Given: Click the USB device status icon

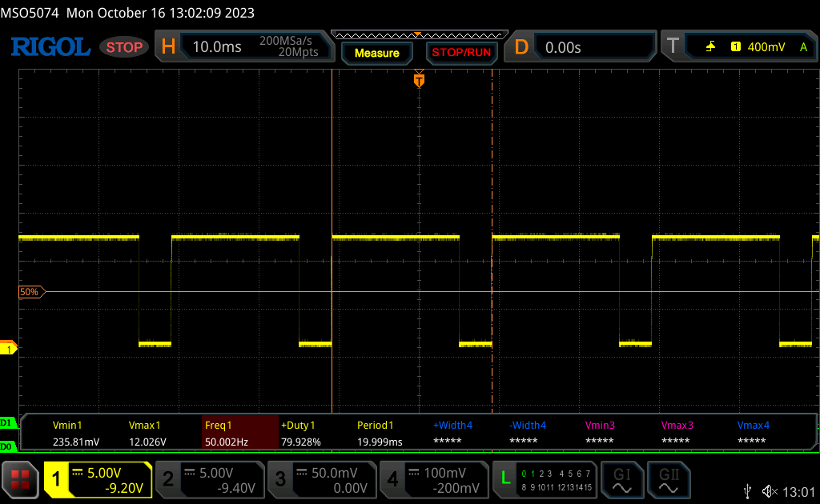Looking at the screenshot, I should pyautogui.click(x=748, y=490).
